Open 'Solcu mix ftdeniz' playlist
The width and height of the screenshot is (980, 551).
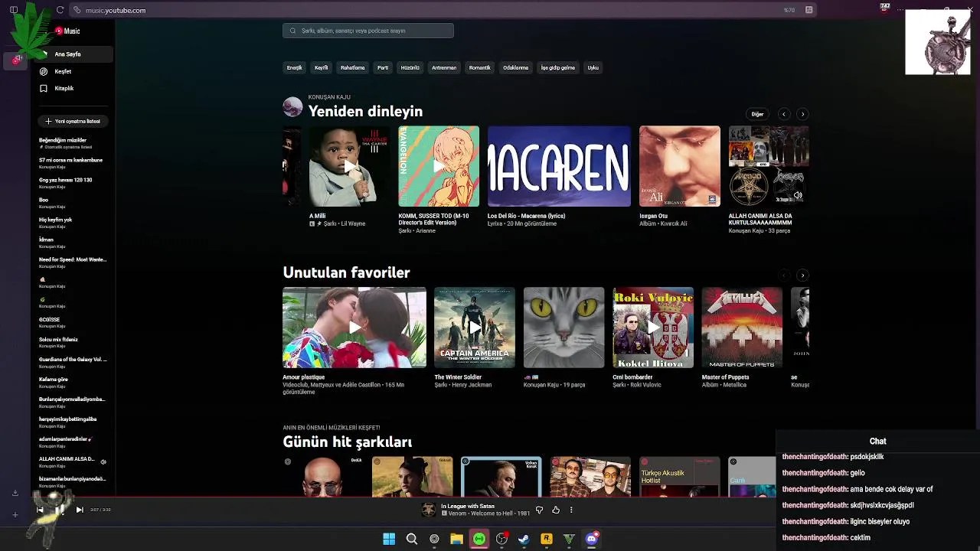(x=74, y=342)
